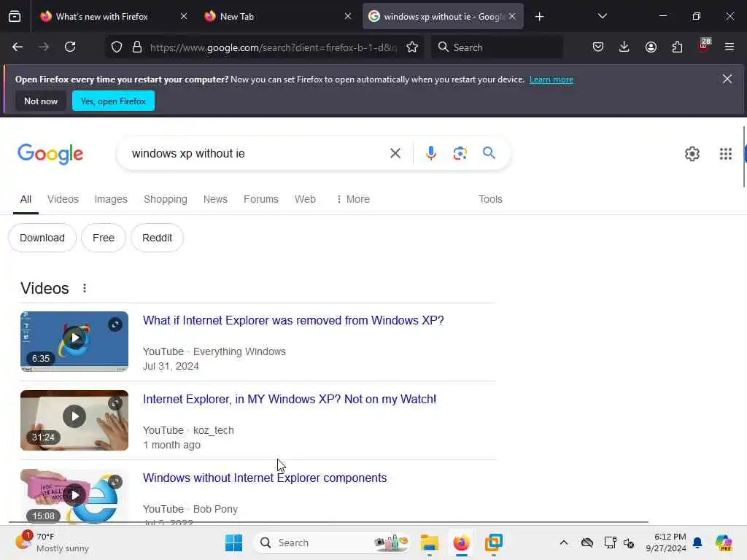Clear the Google search query

[x=395, y=153]
